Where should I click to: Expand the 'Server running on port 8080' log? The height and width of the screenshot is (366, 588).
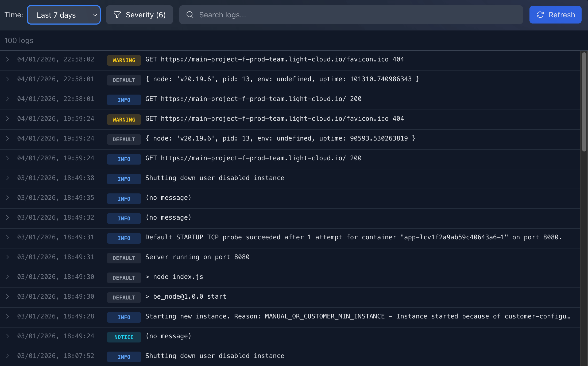[x=7, y=257]
